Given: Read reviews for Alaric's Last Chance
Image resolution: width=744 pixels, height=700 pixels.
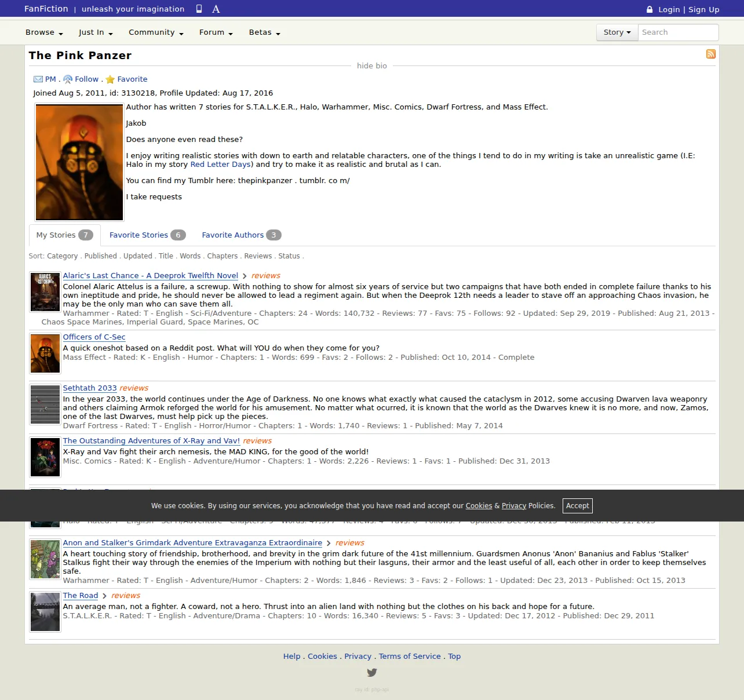Looking at the screenshot, I should pos(266,276).
